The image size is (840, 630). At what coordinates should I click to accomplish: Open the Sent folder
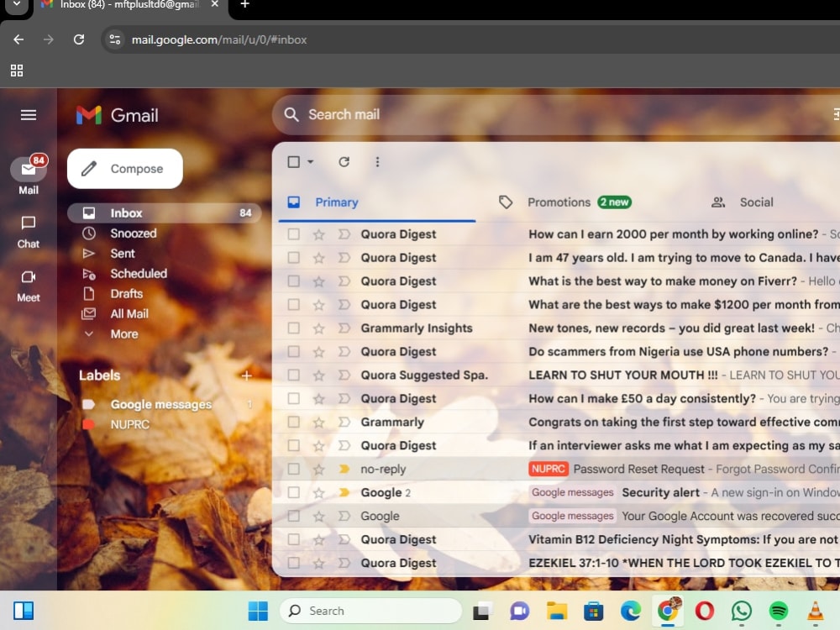123,254
